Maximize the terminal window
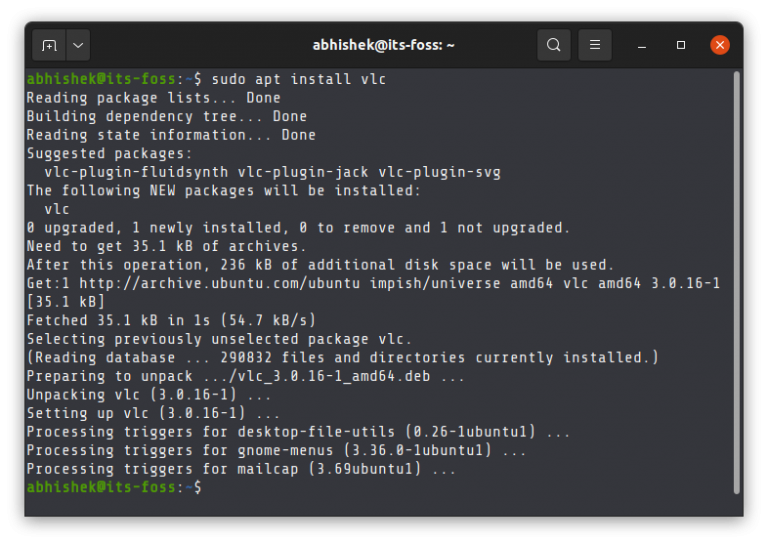This screenshot has width=768, height=544. 681,45
